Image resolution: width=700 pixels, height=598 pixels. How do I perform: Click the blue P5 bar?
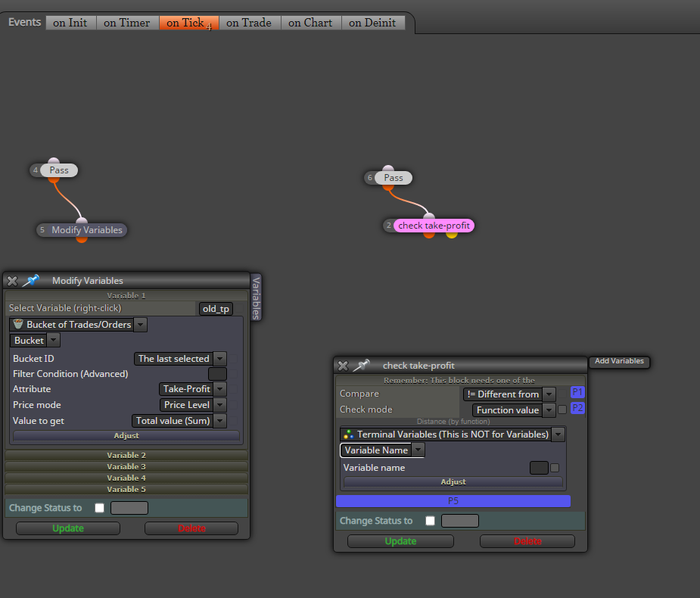453,501
